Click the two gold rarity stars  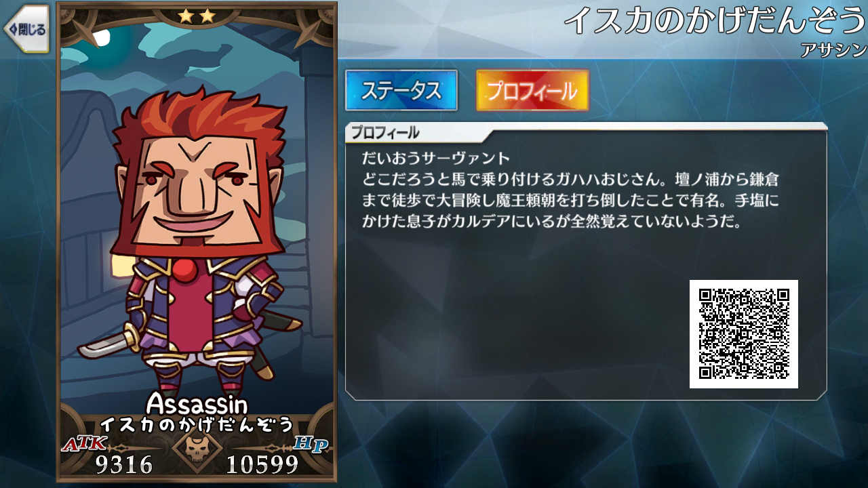tap(197, 16)
